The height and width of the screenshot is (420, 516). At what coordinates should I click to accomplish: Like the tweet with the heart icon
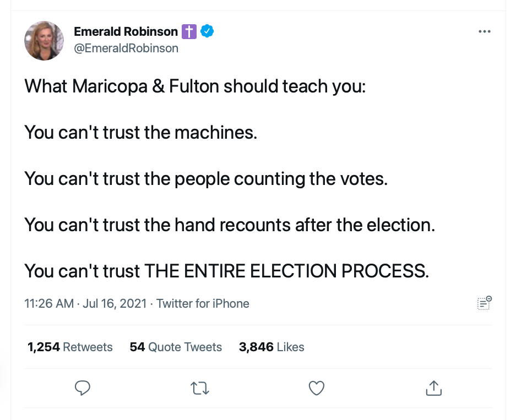coord(316,389)
